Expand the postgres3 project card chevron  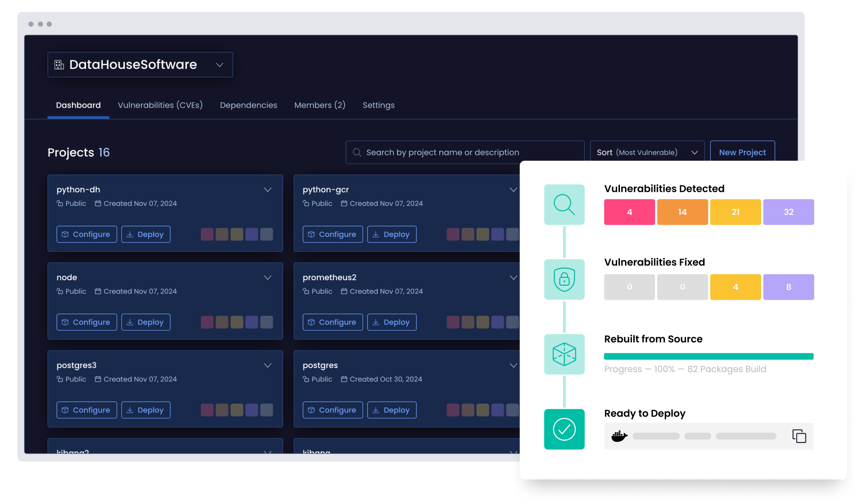click(267, 365)
